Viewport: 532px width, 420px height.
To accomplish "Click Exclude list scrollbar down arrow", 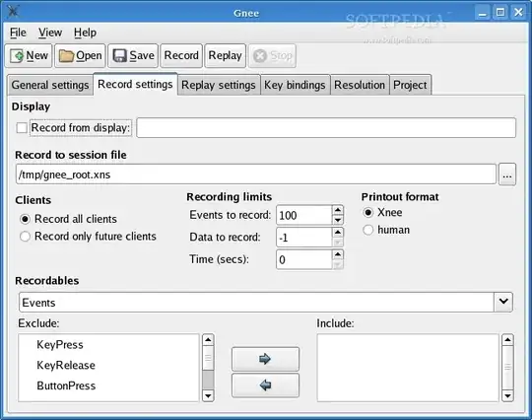I will point(208,396).
